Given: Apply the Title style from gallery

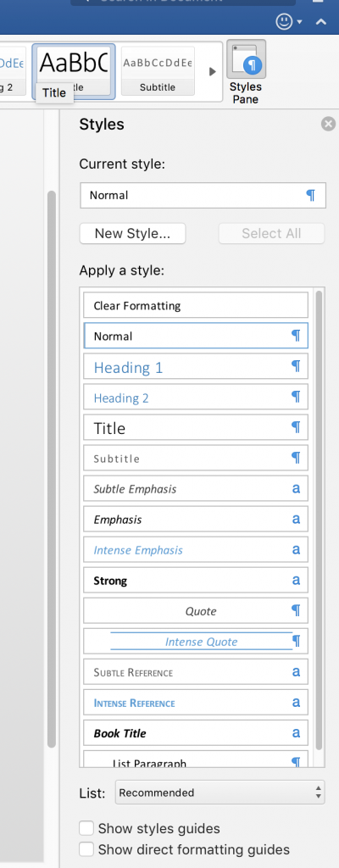Looking at the screenshot, I should pyautogui.click(x=74, y=71).
